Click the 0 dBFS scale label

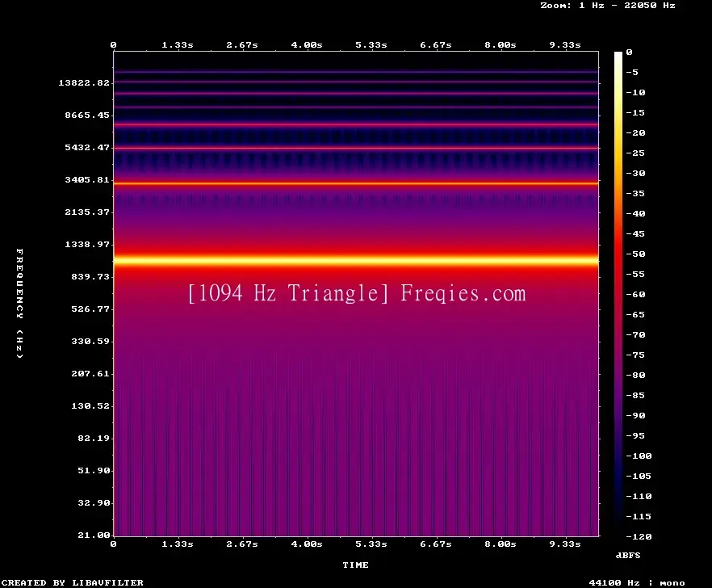click(x=629, y=52)
